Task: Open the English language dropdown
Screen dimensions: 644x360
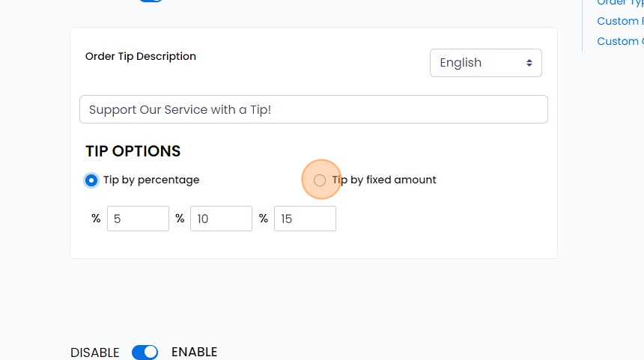Action: tap(485, 63)
